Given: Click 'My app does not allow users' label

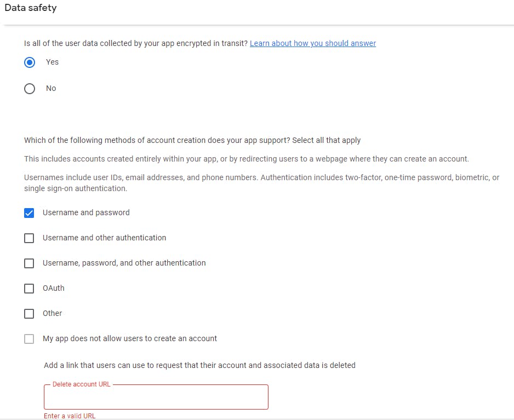Looking at the screenshot, I should (130, 338).
